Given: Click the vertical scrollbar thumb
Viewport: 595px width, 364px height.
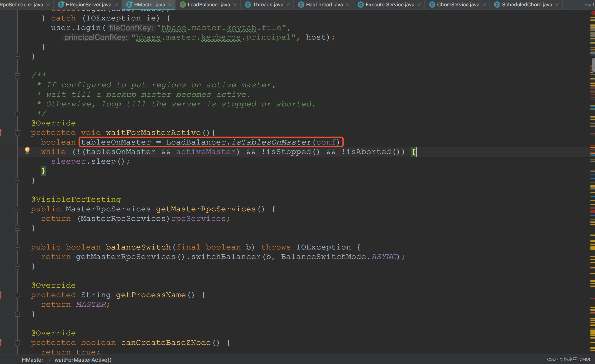Looking at the screenshot, I should pyautogui.click(x=593, y=65).
